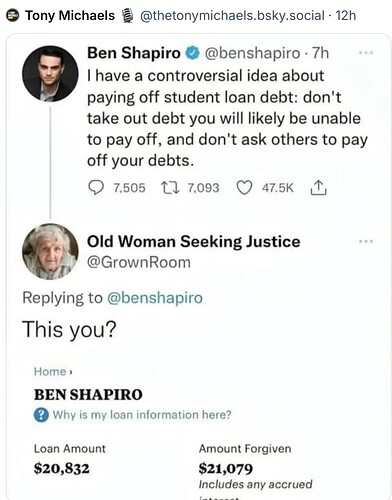
Task: Open three-dot menu on Old Woman reply
Action: tap(366, 241)
